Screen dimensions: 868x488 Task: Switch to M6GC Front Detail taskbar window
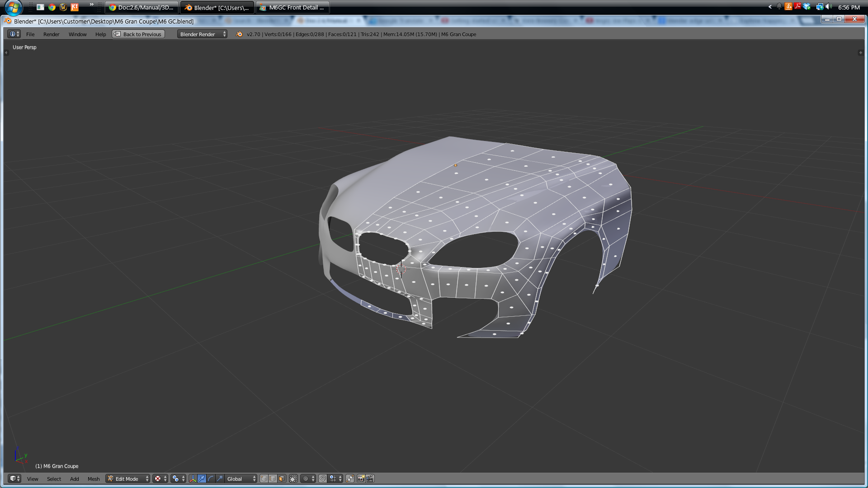[292, 7]
